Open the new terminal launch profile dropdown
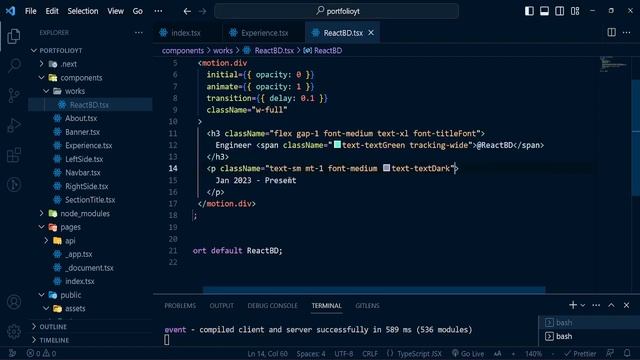Image resolution: width=640 pixels, height=360 pixels. pyautogui.click(x=583, y=305)
